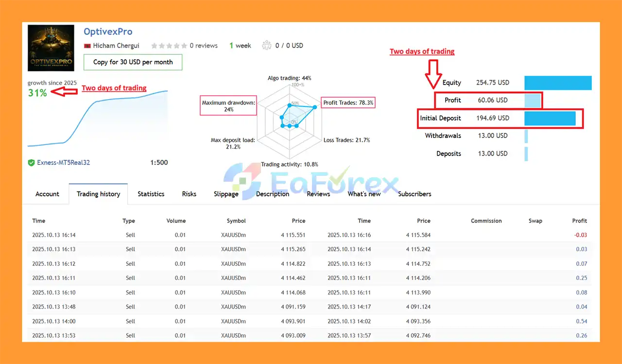Click the star rating icons
Screen dimensions: 622x364
click(x=169, y=46)
